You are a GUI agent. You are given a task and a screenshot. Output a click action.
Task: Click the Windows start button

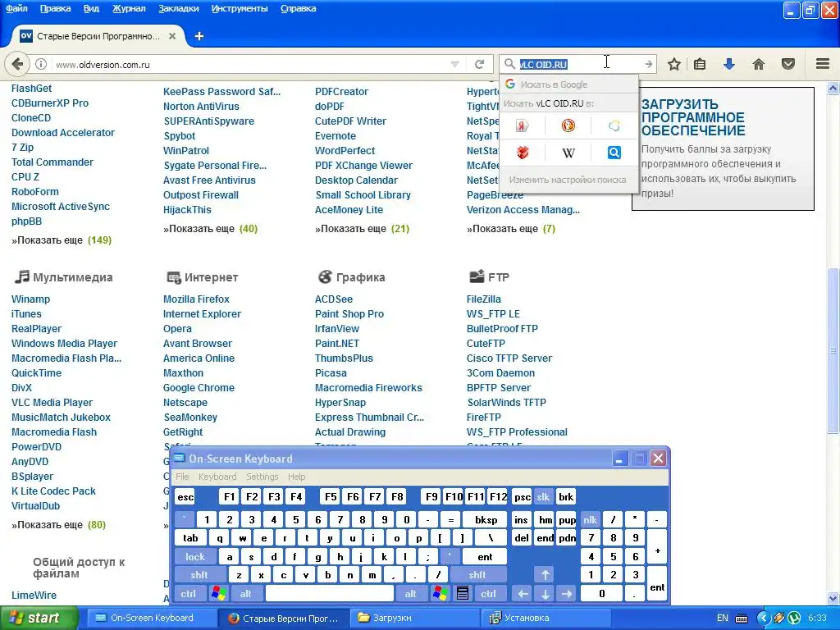point(39,618)
